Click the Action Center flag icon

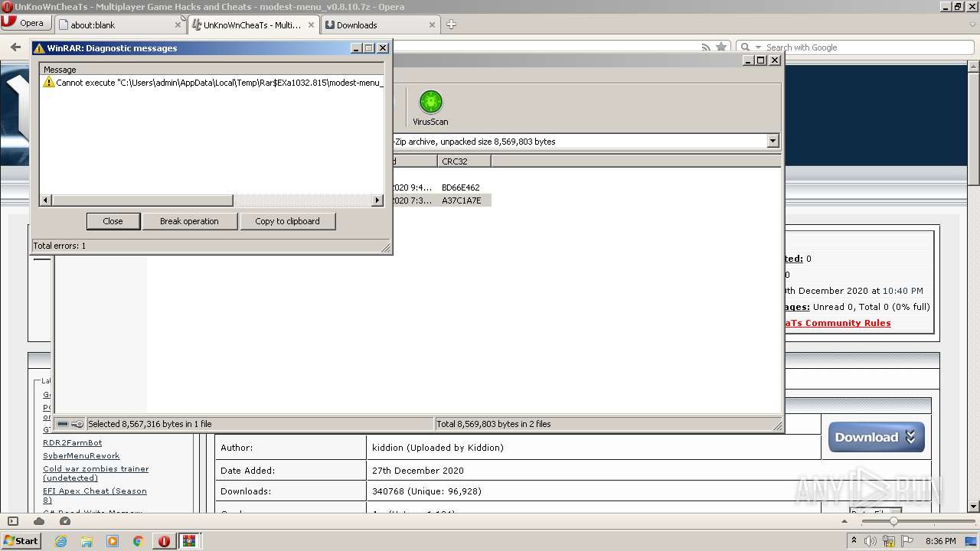click(907, 541)
